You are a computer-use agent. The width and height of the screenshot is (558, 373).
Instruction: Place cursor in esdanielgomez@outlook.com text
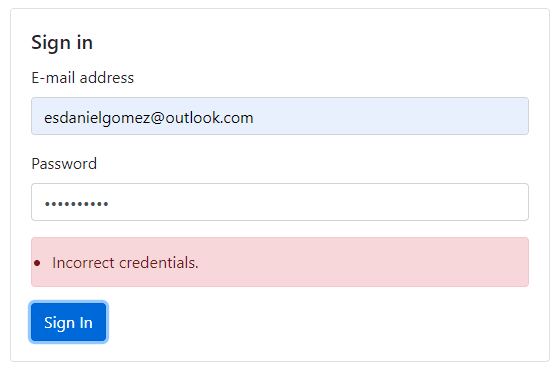pos(148,118)
